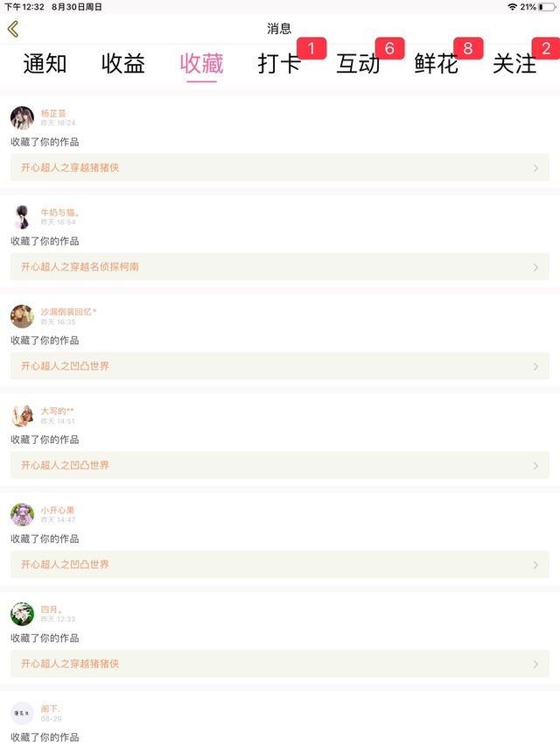Switch to the 通知 tab
560x747 pixels.
pyautogui.click(x=45, y=63)
